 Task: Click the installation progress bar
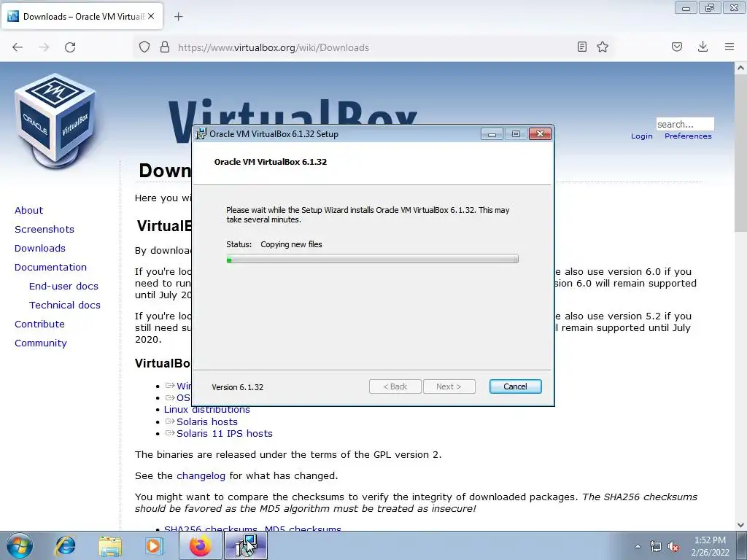point(372,259)
